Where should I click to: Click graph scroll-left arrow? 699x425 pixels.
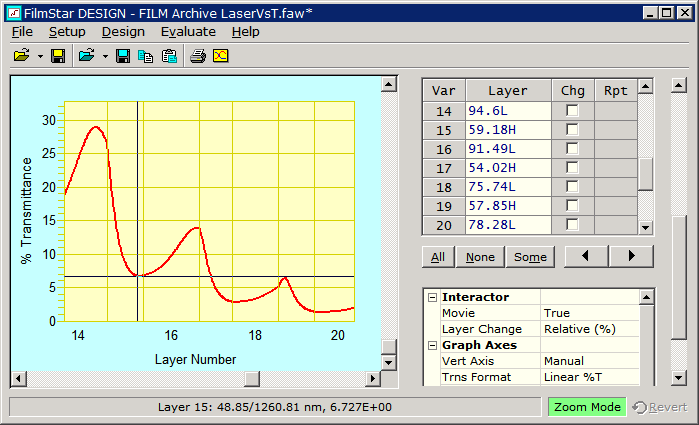[x=18, y=379]
